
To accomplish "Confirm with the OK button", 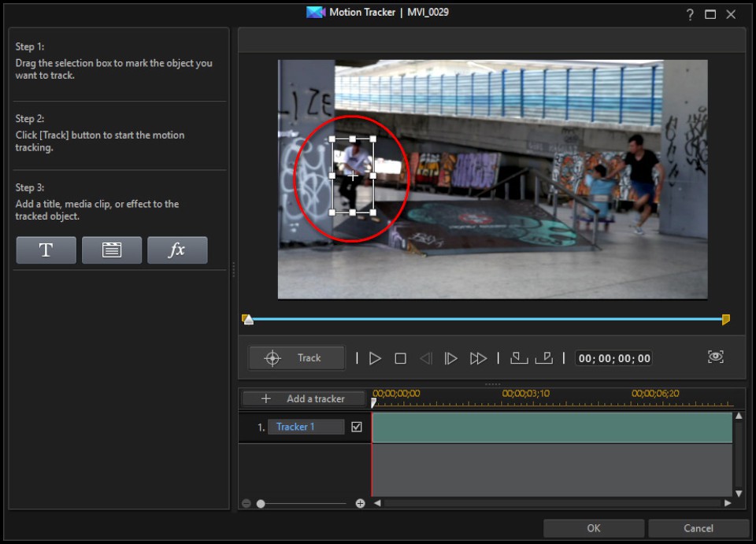I will point(594,528).
